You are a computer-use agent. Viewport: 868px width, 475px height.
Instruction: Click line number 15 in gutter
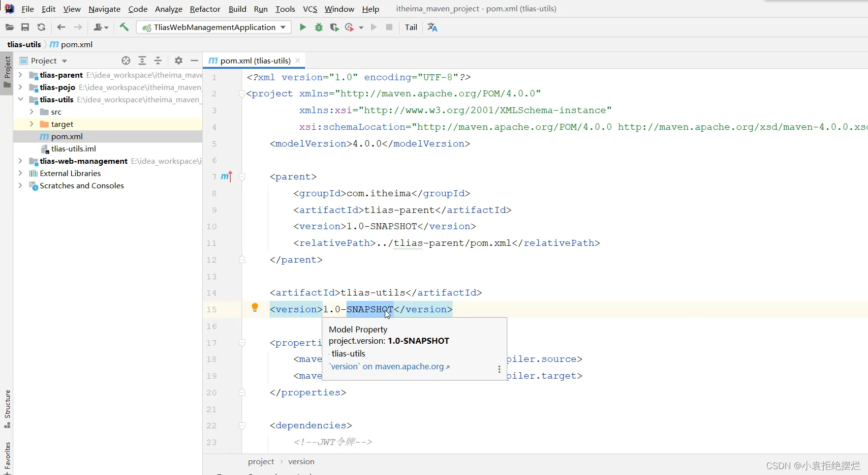point(212,309)
